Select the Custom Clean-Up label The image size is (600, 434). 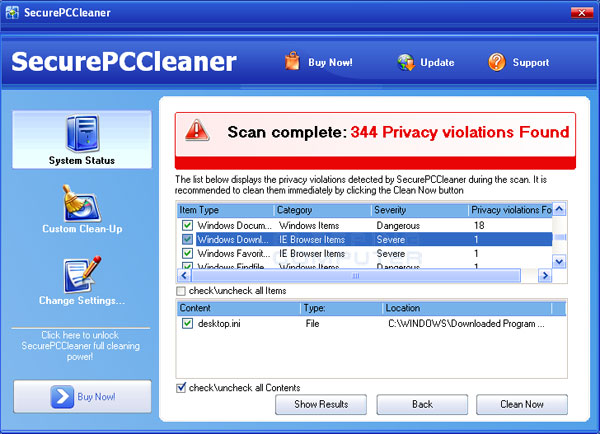click(82, 228)
